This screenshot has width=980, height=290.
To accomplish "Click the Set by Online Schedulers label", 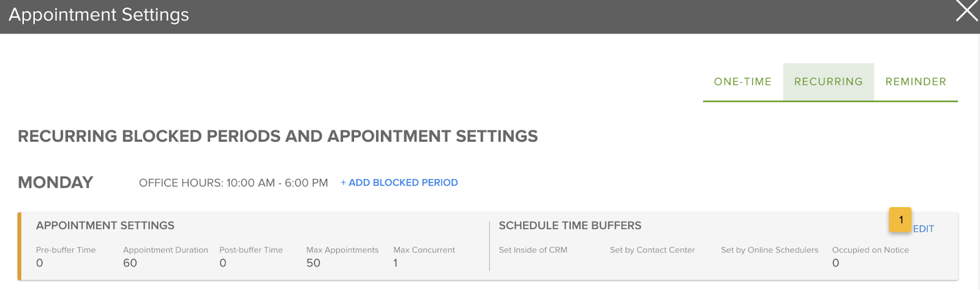I will [769, 250].
